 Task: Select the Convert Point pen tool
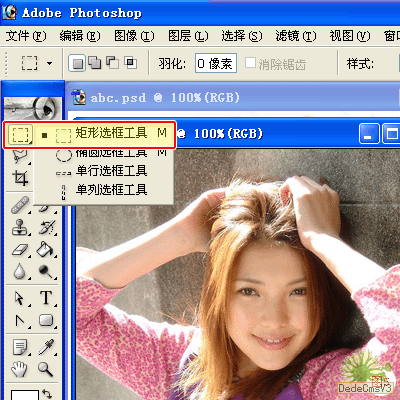pyautogui.click(x=20, y=320)
